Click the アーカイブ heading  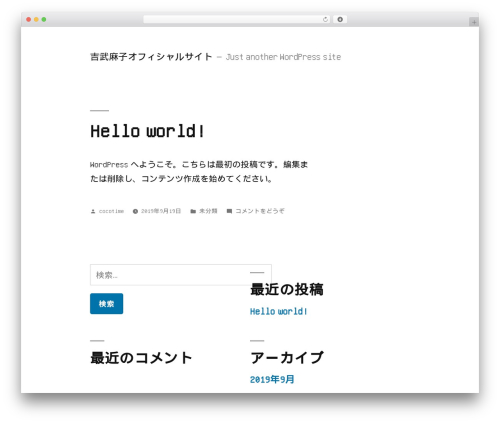[287, 358]
